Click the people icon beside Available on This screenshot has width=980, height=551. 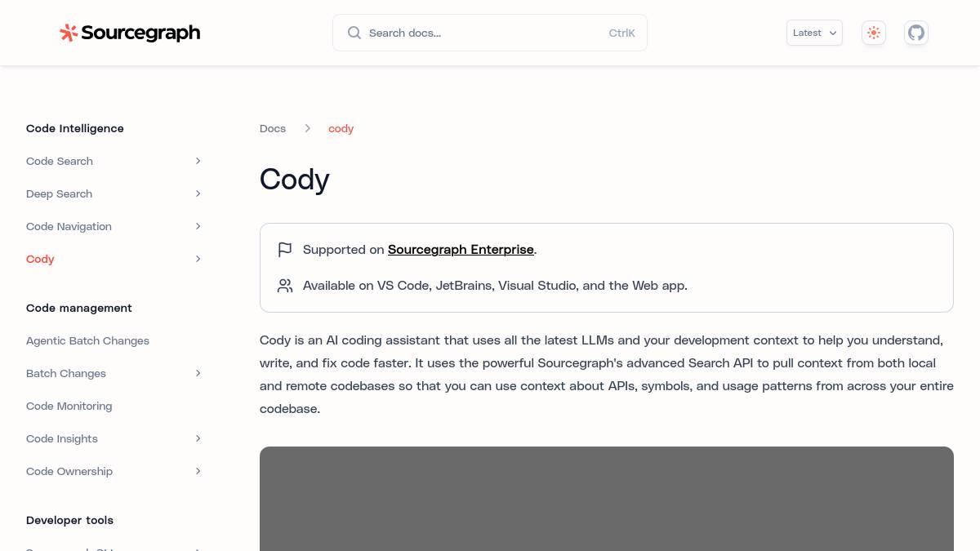tap(285, 286)
